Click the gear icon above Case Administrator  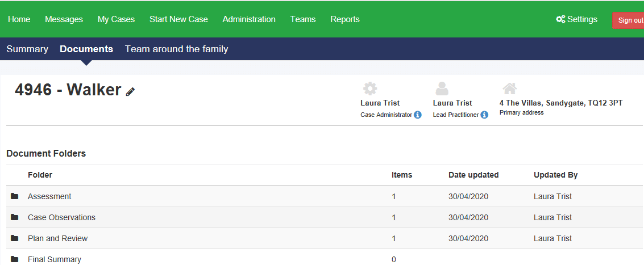[370, 89]
